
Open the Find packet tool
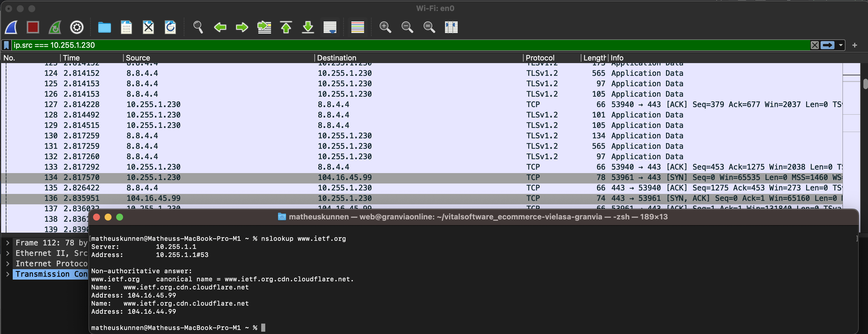pyautogui.click(x=198, y=27)
